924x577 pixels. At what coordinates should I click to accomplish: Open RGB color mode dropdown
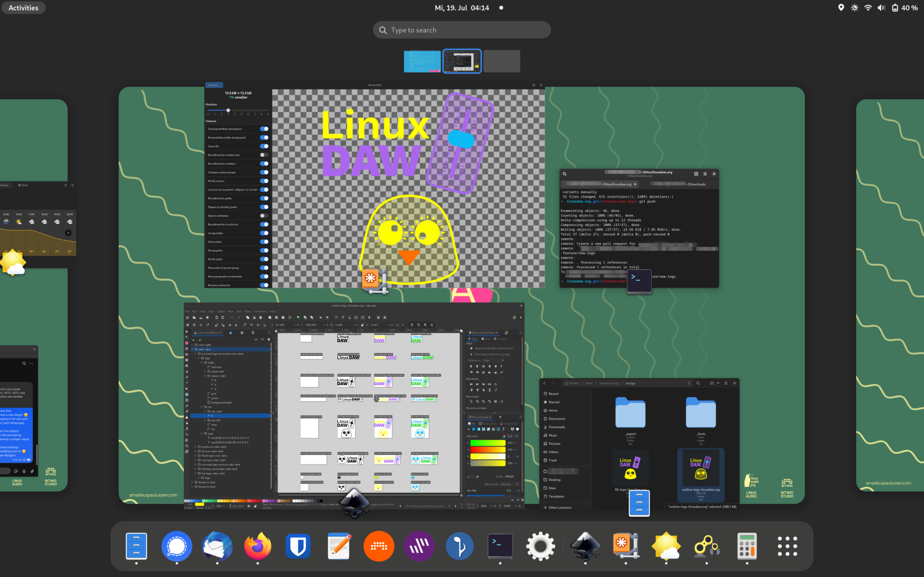(x=511, y=436)
